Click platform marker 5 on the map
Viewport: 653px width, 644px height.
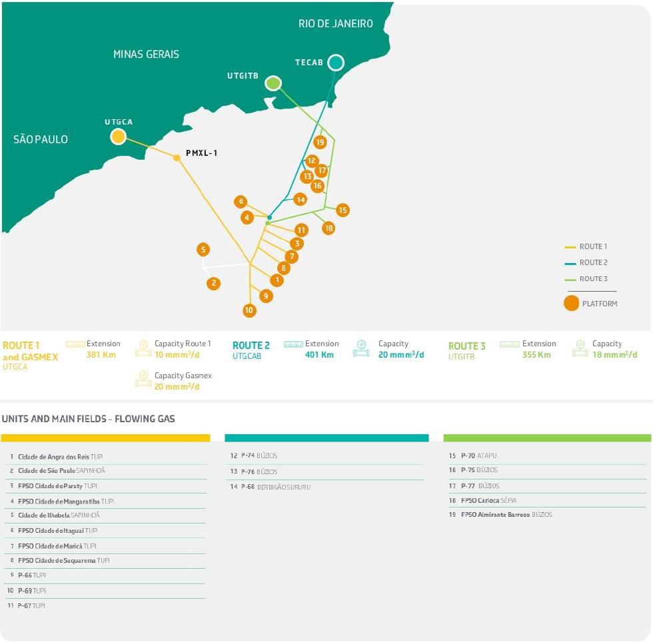[203, 250]
